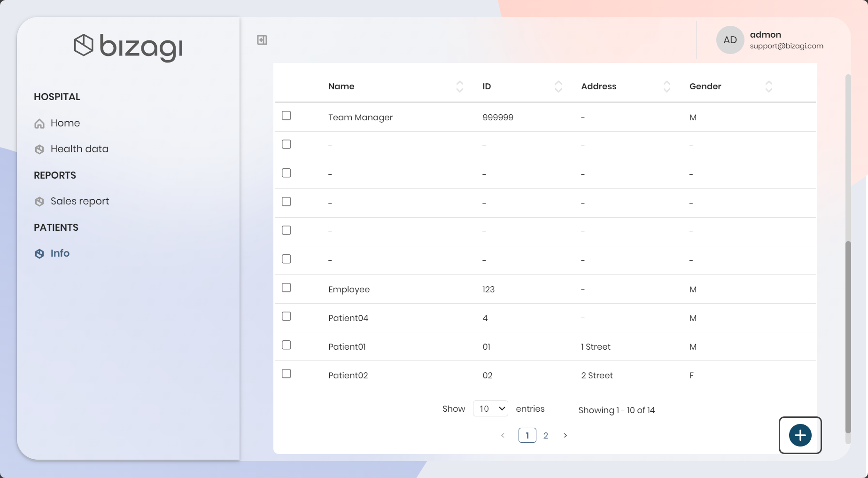Open Info under Patients

60,253
